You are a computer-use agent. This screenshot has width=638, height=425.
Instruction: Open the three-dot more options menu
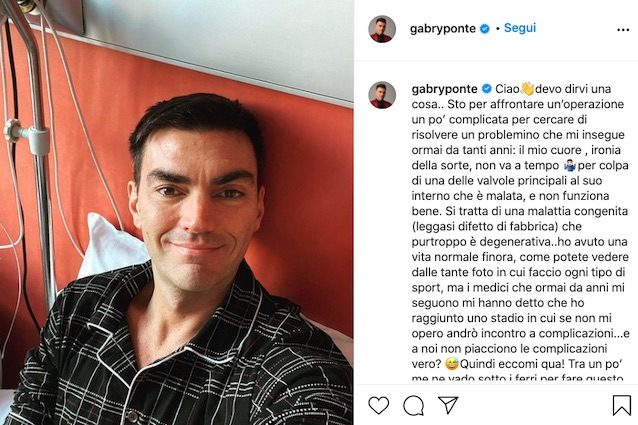tap(623, 30)
